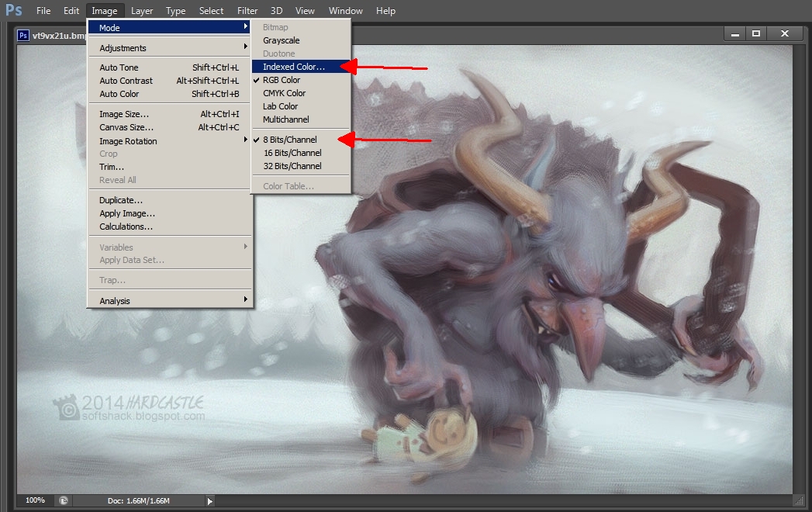Choose Auto Tone

pyautogui.click(x=169, y=67)
